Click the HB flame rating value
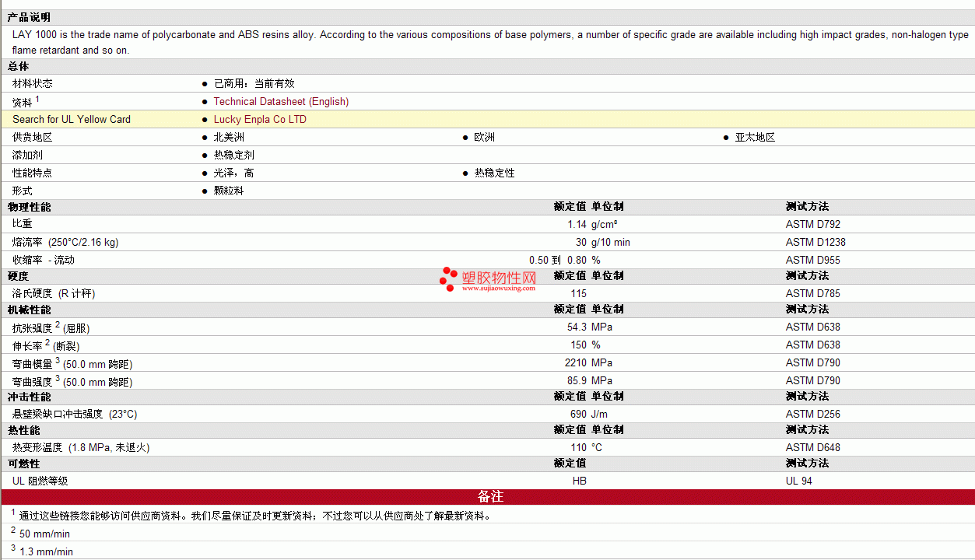 (x=580, y=481)
